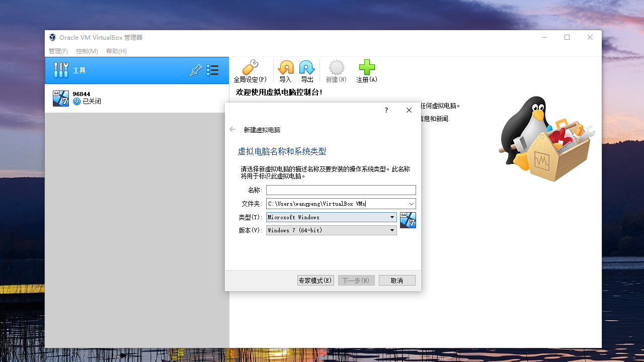
Task: Click the back arrow in the wizard dialog
Action: tap(232, 129)
